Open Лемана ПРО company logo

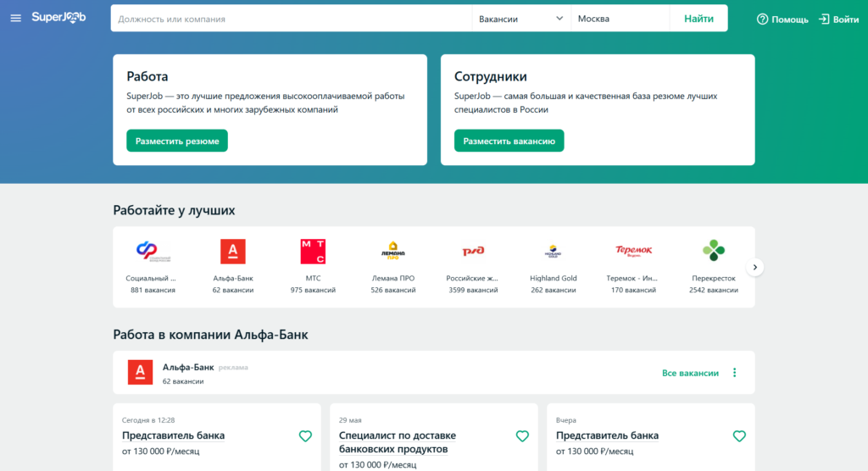pyautogui.click(x=393, y=251)
